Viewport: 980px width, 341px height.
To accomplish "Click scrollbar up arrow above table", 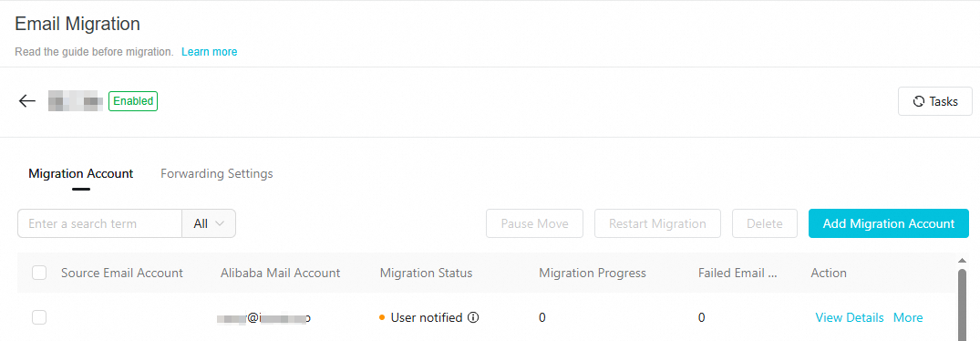I will [962, 260].
